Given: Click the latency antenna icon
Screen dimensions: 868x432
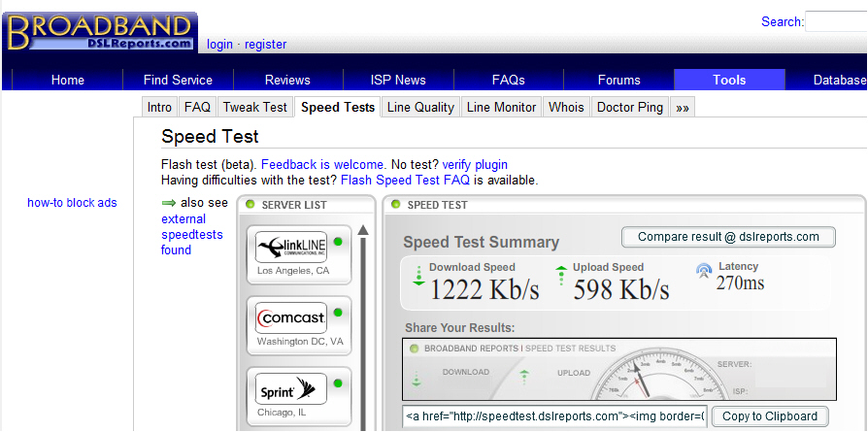Looking at the screenshot, I should coord(704,272).
